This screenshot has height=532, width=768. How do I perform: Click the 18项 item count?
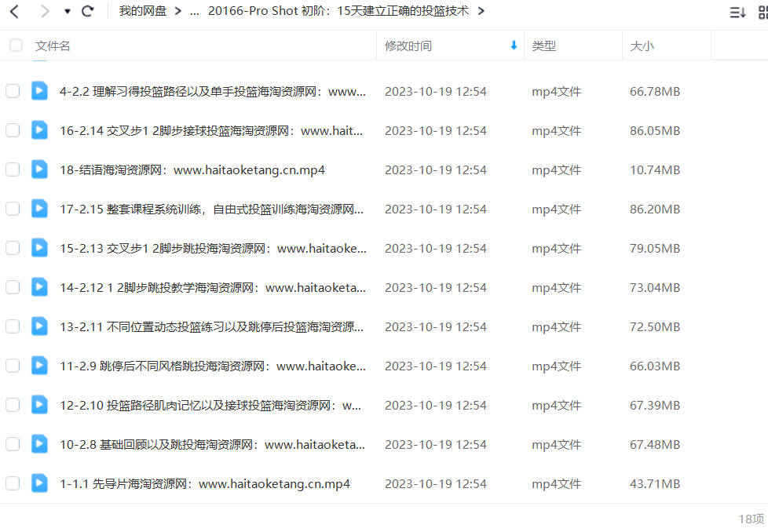pos(751,519)
